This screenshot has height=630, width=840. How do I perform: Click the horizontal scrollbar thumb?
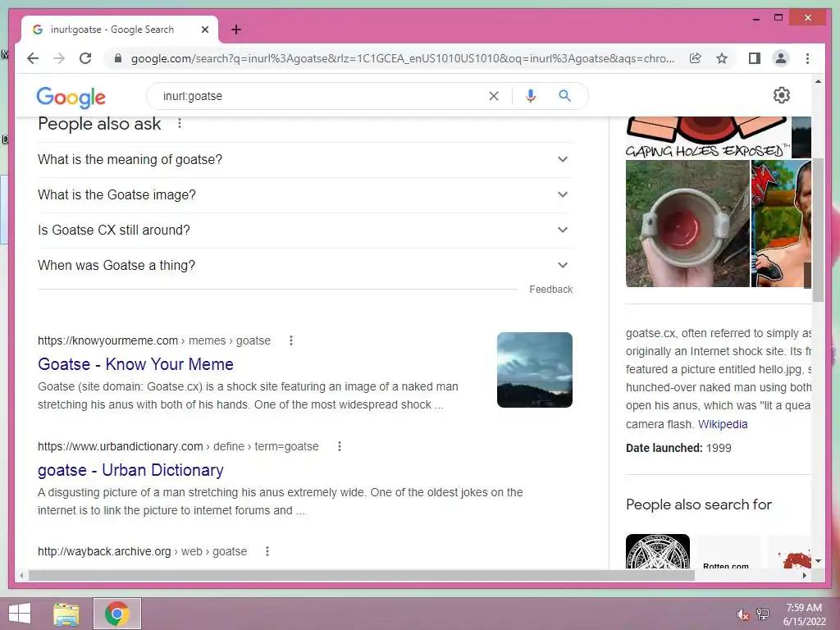click(x=362, y=575)
